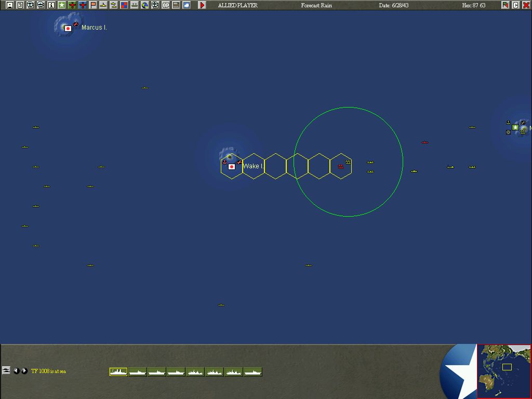Open the globe icon in toolbar
The width and height of the screenshot is (532, 399).
[x=145, y=5]
